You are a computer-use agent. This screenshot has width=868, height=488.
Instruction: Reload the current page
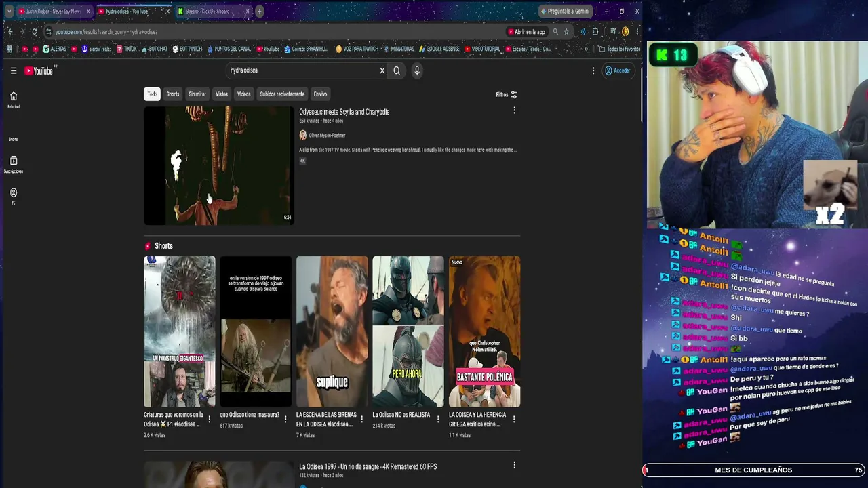35,32
